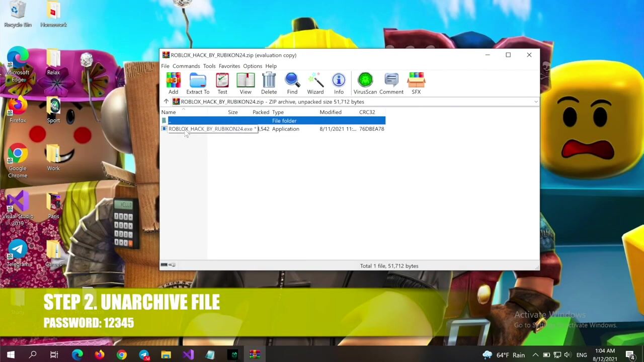Open the notifications center icon
Image resolution: width=644 pixels, height=362 pixels.
point(630,355)
